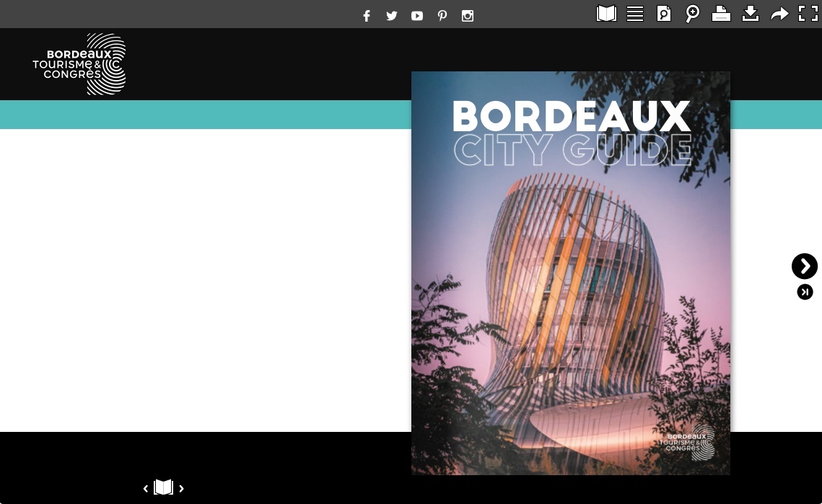Click the next chevron in bottom bar
Viewport: 822px width, 504px height.
coord(181,488)
